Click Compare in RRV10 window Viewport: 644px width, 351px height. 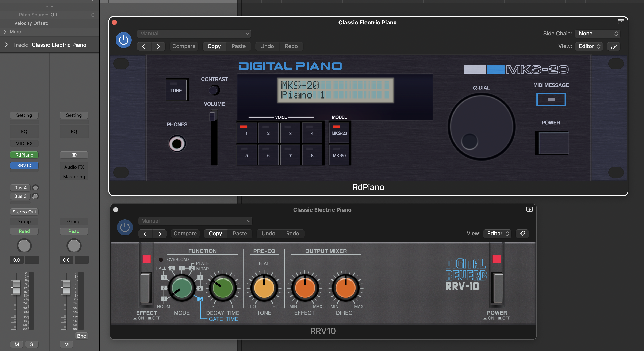(x=185, y=234)
